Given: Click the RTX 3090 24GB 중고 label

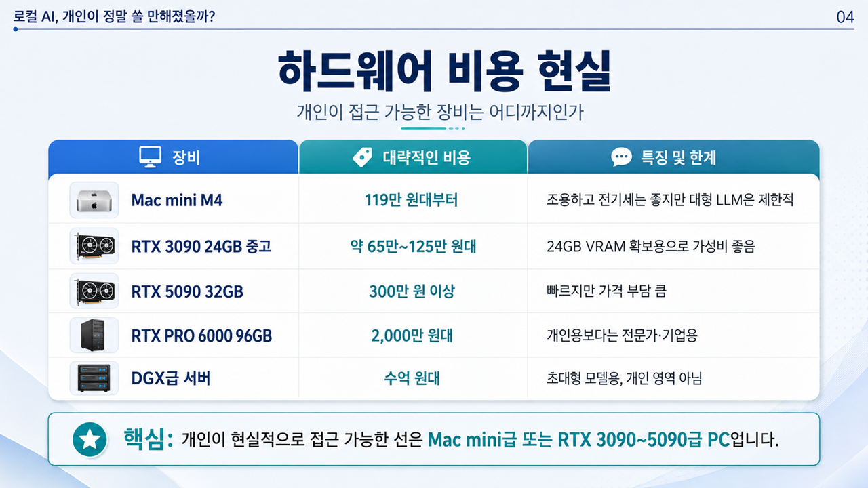Looking at the screenshot, I should click(201, 246).
